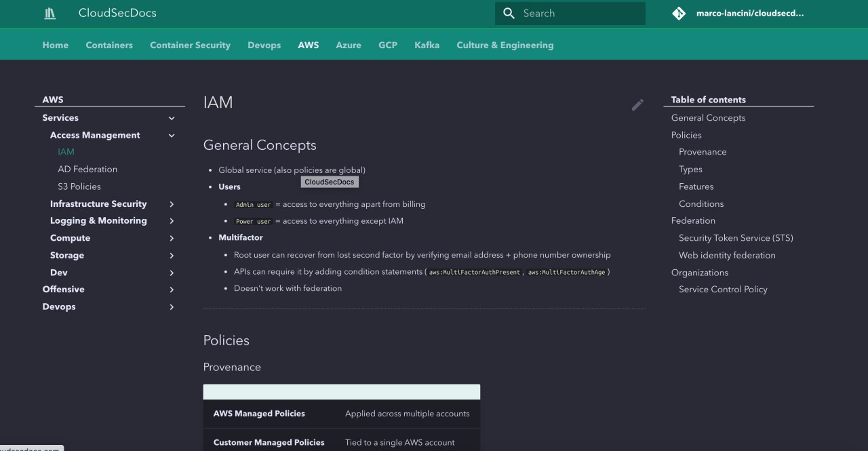Expand the Infrastructure Security chevron
The width and height of the screenshot is (868, 451).
(172, 204)
